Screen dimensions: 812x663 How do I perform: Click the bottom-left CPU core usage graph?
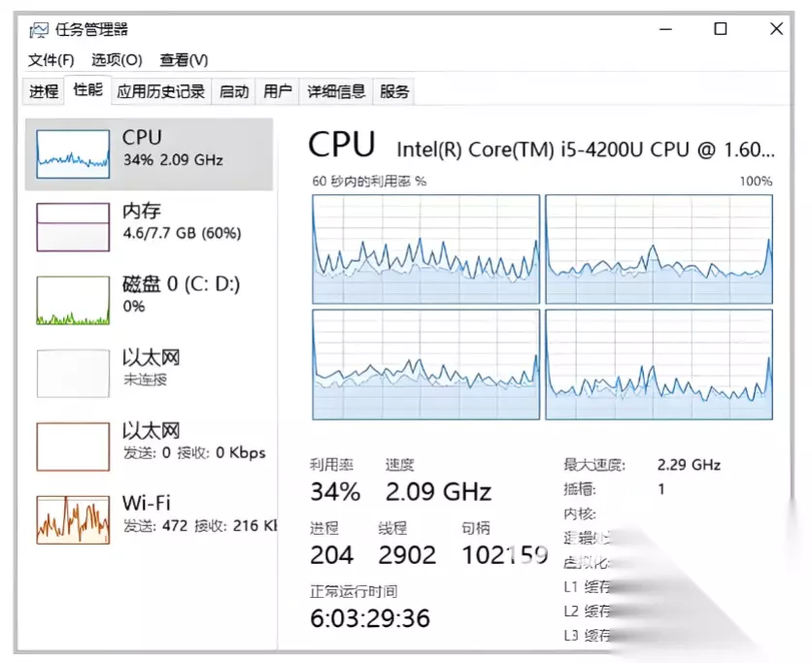[x=425, y=364]
